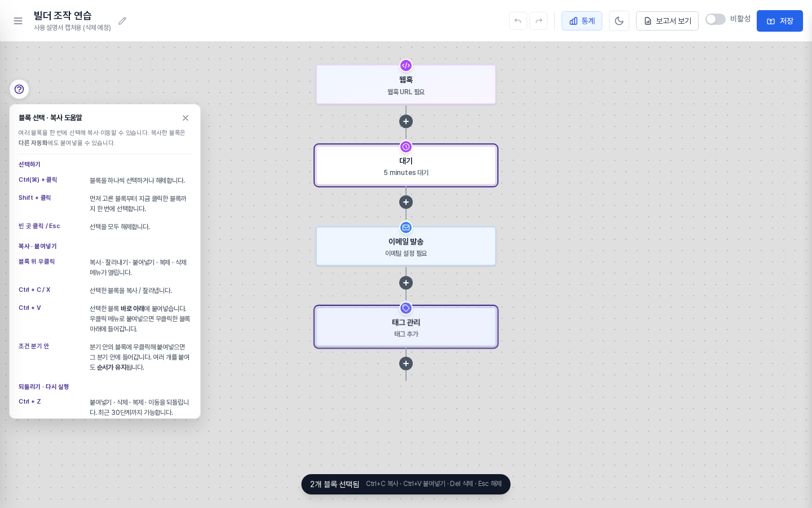Click the 빌더 조작 연습 title
Viewport: 812px width, 508px height.
[63, 16]
